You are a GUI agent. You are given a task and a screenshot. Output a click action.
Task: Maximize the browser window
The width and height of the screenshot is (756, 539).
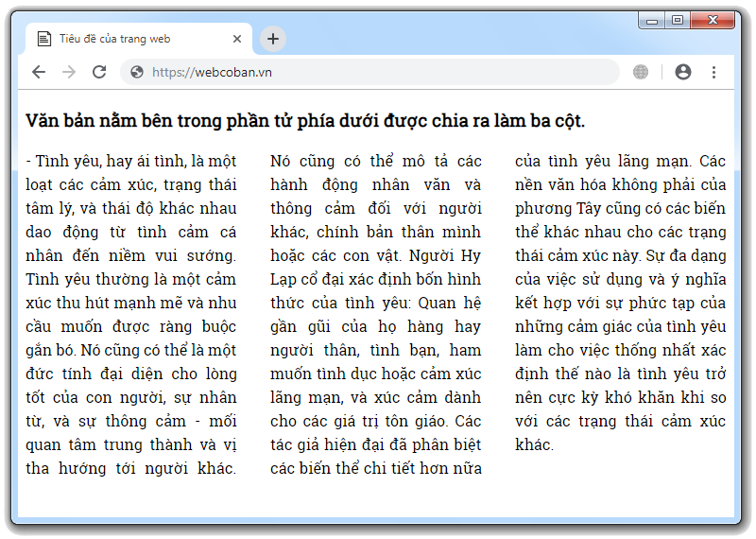[x=677, y=20]
